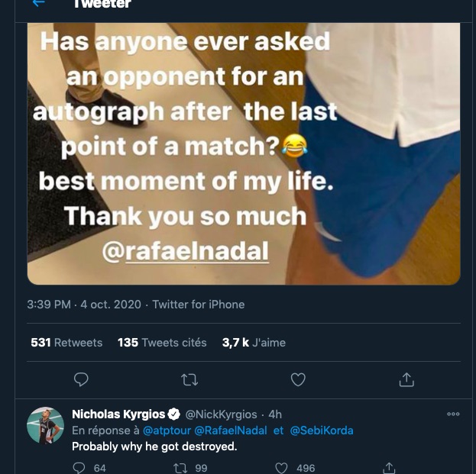Enlarge the tweet's autograph image

(244, 153)
